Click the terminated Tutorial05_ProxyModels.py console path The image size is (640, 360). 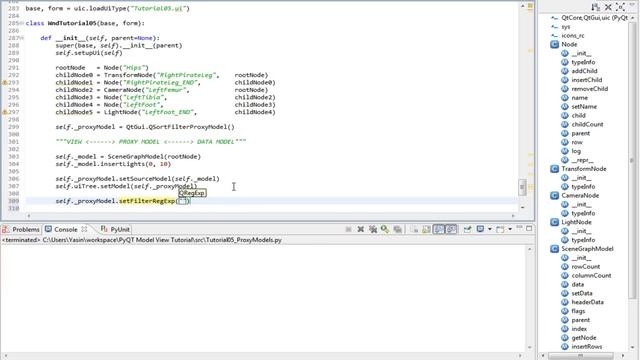pos(142,240)
